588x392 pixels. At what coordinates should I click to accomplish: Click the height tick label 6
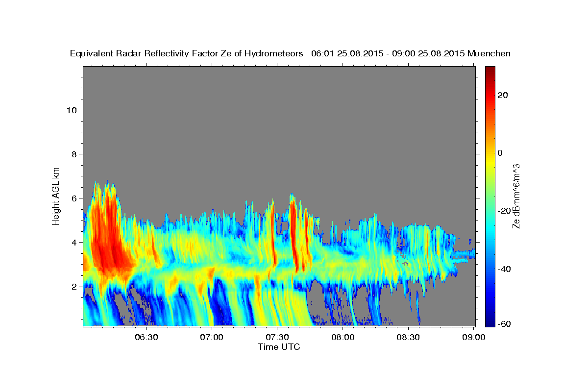74,198
